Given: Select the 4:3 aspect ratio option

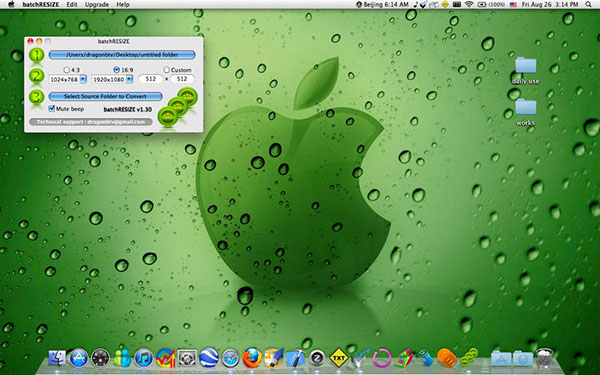Looking at the screenshot, I should 67,70.
